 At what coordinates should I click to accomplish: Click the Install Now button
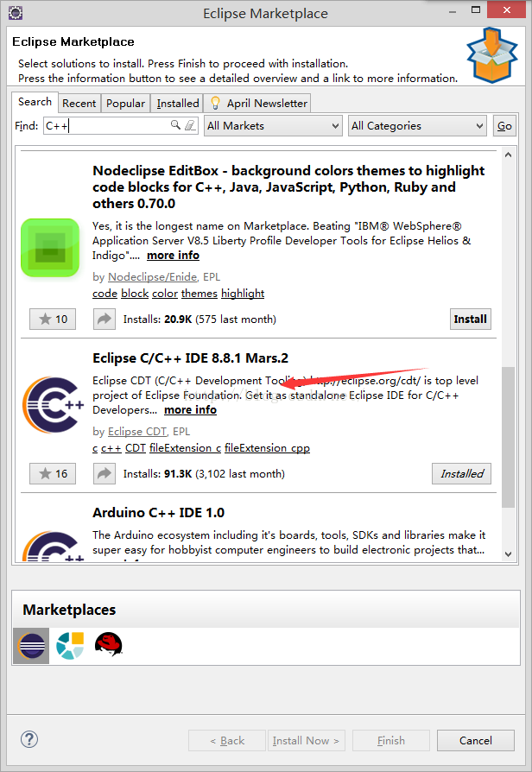coord(306,741)
